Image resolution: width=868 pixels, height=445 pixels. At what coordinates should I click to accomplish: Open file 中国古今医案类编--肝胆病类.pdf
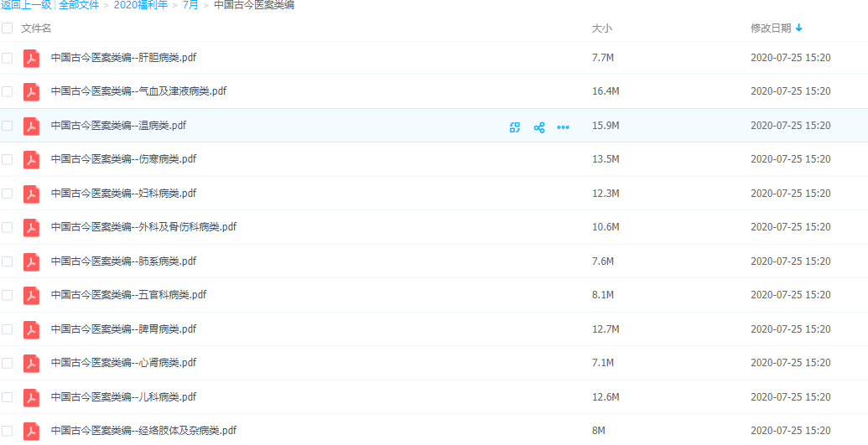123,58
